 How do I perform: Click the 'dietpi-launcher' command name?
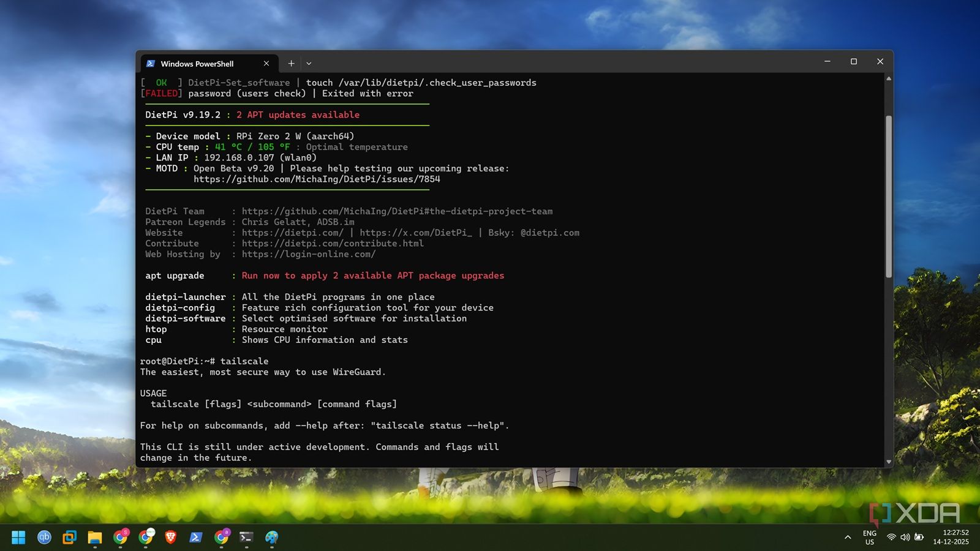(186, 297)
